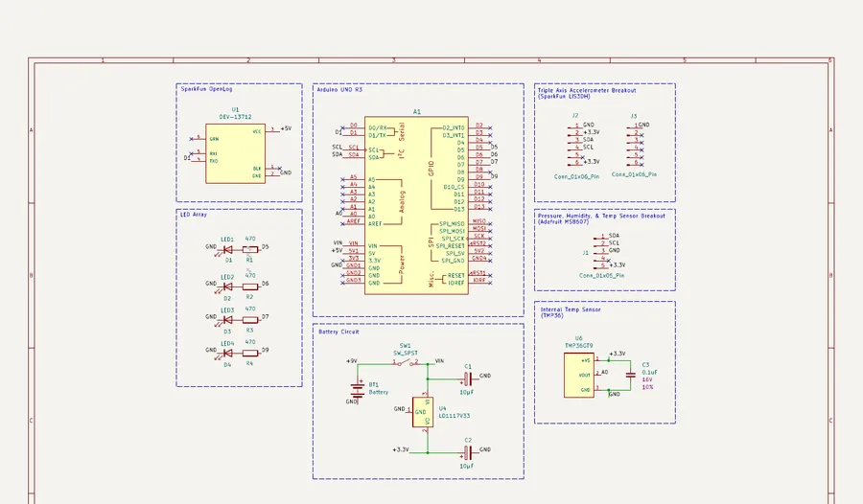Click the 'DEV-13712' value label
The height and width of the screenshot is (504, 863).
[236, 117]
